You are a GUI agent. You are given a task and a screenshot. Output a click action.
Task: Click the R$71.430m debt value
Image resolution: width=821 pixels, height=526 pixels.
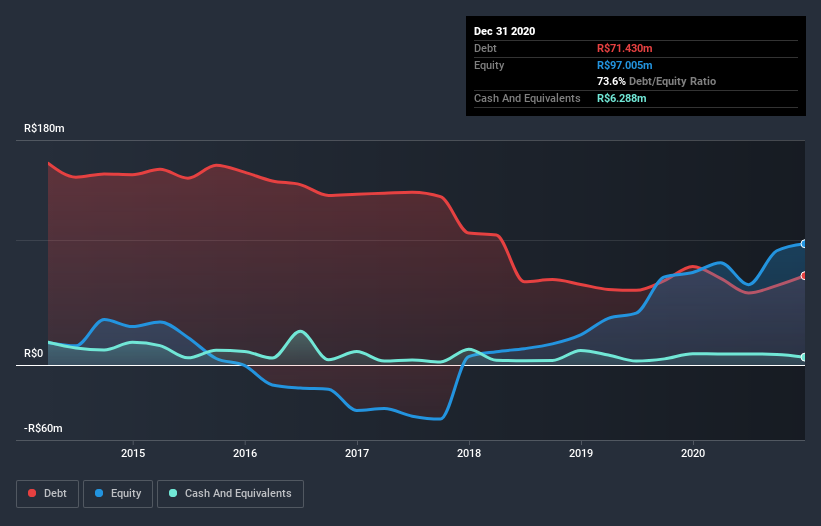625,48
